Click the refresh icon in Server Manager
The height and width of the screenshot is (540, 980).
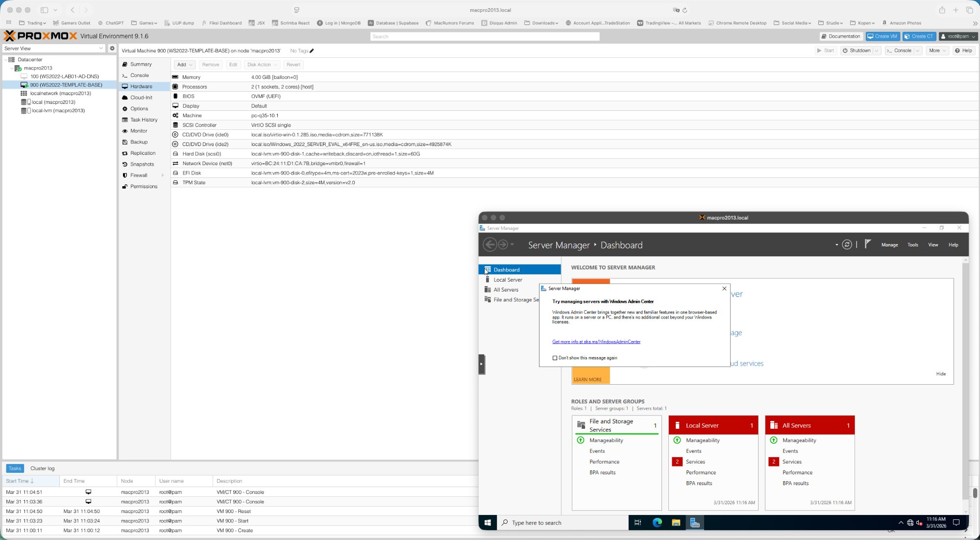pos(847,245)
